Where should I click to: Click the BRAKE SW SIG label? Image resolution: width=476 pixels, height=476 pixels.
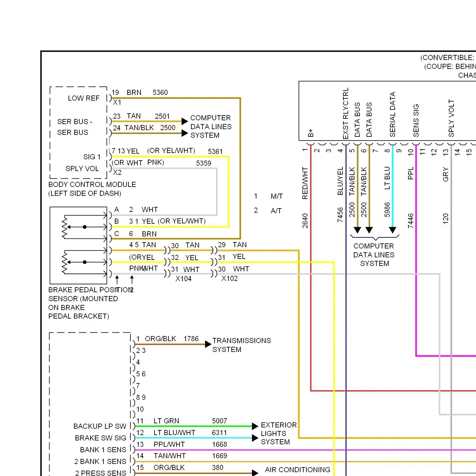point(101,438)
